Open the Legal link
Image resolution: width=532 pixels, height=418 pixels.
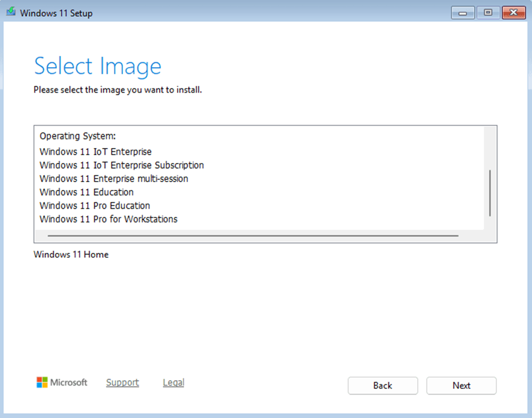tap(173, 382)
